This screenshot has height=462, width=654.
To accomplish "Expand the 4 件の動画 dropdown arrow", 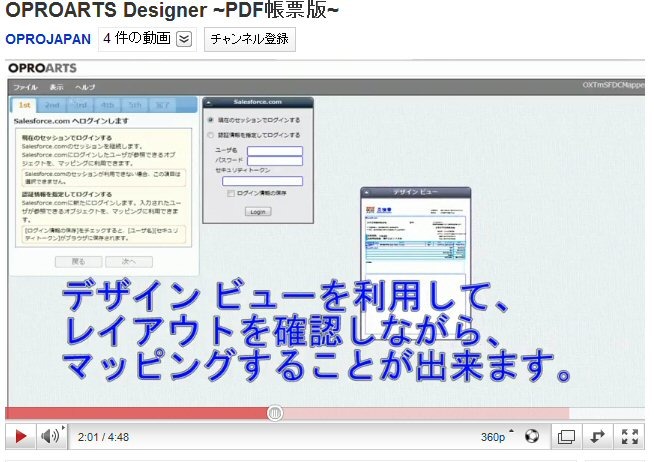I will pos(184,39).
